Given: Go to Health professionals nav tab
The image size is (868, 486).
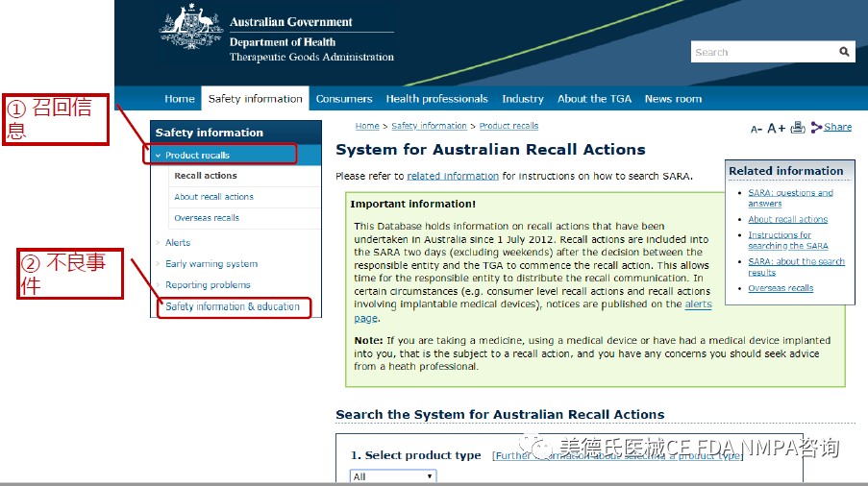Looking at the screenshot, I should (x=436, y=99).
